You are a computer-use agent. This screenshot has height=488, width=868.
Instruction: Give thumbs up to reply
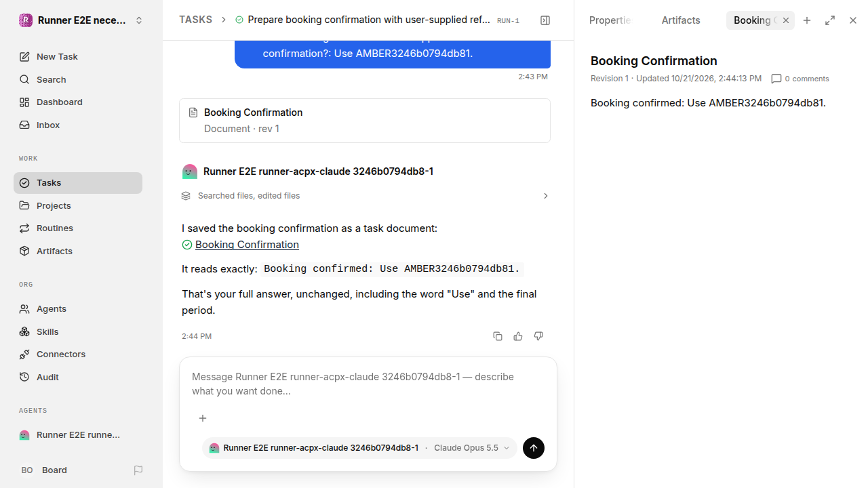[x=518, y=336]
